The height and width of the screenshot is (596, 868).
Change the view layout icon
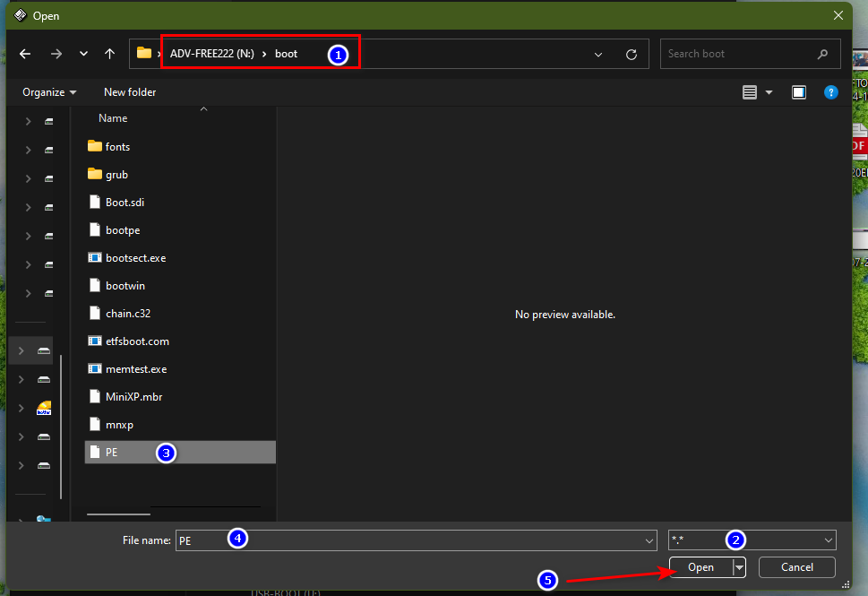750,92
